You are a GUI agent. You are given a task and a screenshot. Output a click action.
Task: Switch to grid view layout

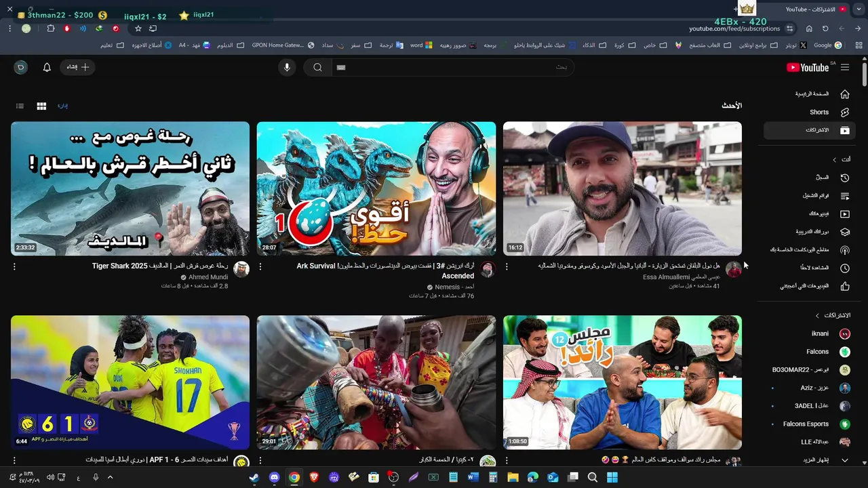41,106
